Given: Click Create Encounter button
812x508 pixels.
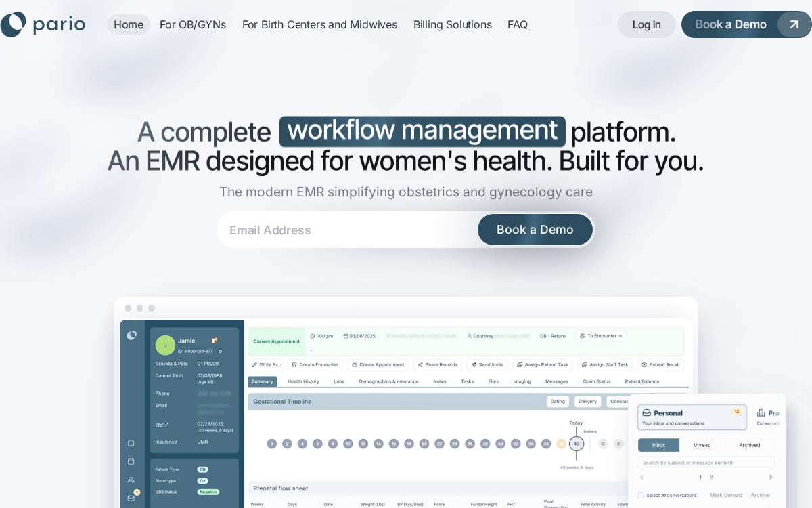Looking at the screenshot, I should pyautogui.click(x=315, y=364).
